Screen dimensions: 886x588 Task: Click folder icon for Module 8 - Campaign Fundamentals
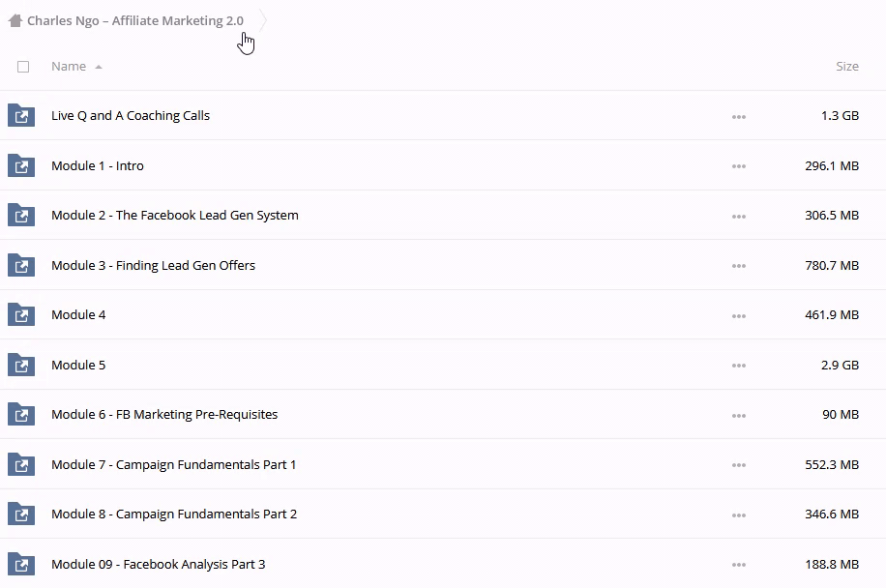pos(21,514)
